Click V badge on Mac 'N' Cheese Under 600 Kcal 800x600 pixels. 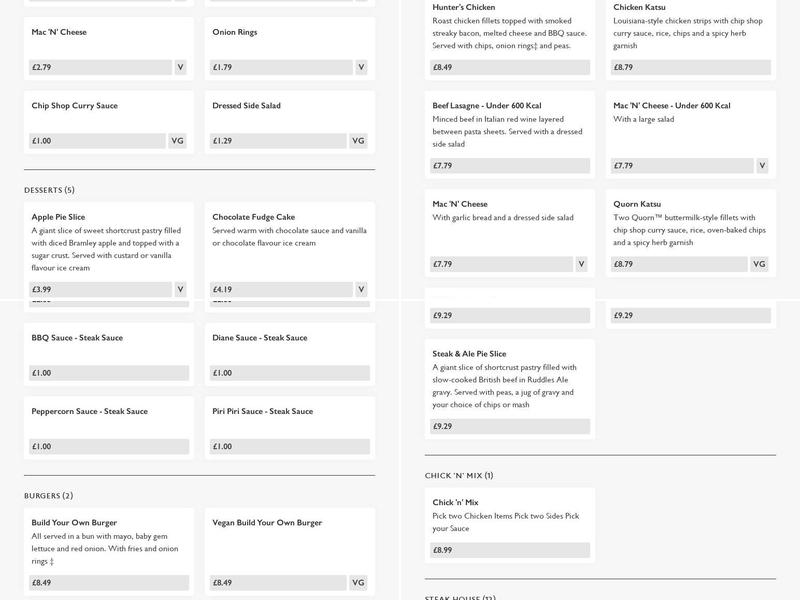pos(761,166)
